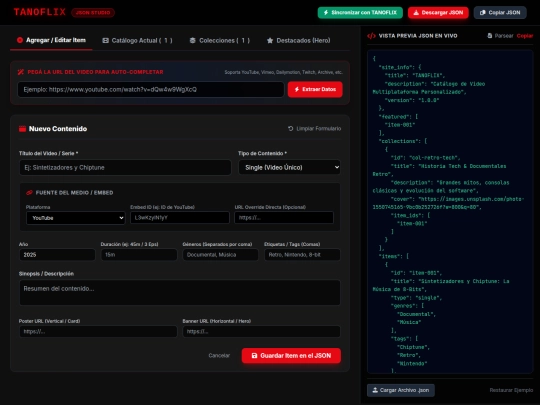Image resolution: width=540 pixels, height=405 pixels.
Task: Click the Etiquetas / Tags field
Action: coord(302,255)
